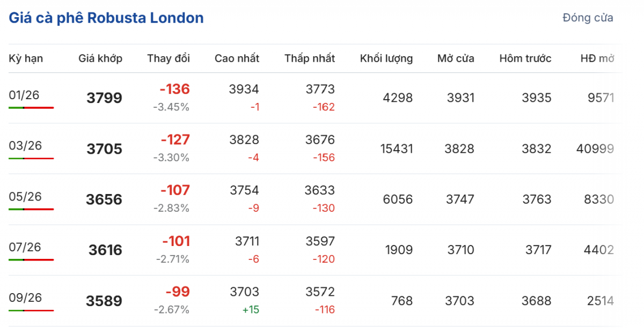Click the Cao nhất column header
Image resolution: width=644 pixels, height=328 pixels.
point(237,58)
